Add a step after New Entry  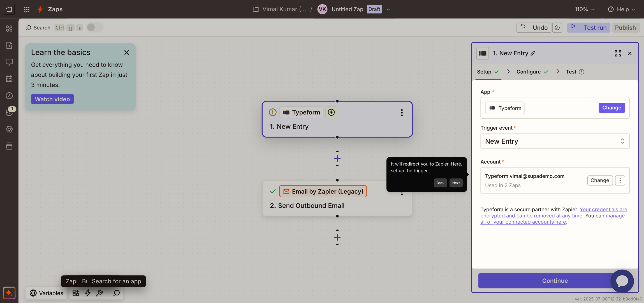click(x=337, y=159)
